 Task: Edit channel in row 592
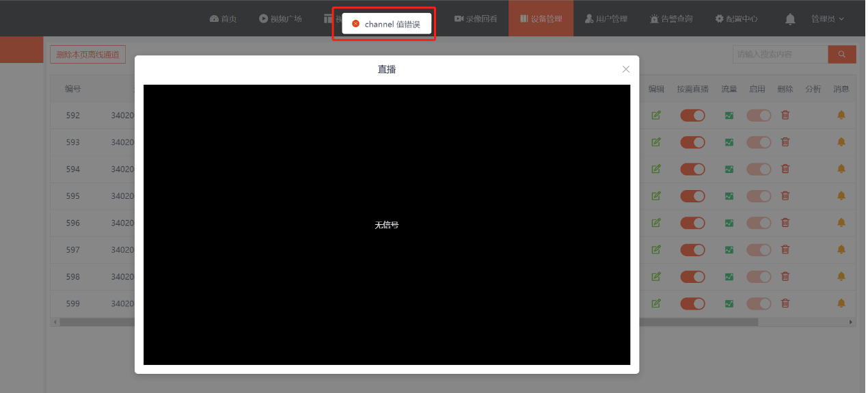[656, 116]
